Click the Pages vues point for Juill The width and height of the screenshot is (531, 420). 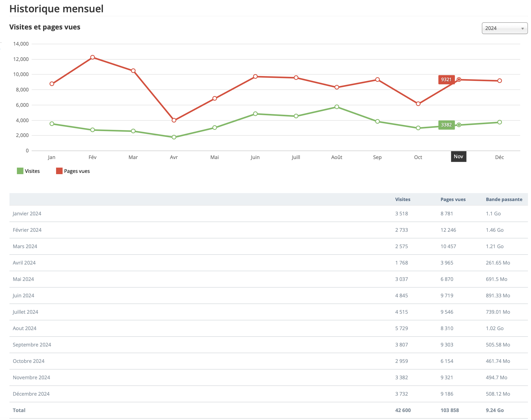point(296,78)
